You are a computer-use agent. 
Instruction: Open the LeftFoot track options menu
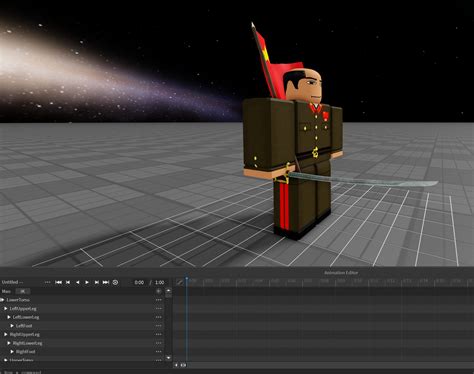(x=159, y=326)
